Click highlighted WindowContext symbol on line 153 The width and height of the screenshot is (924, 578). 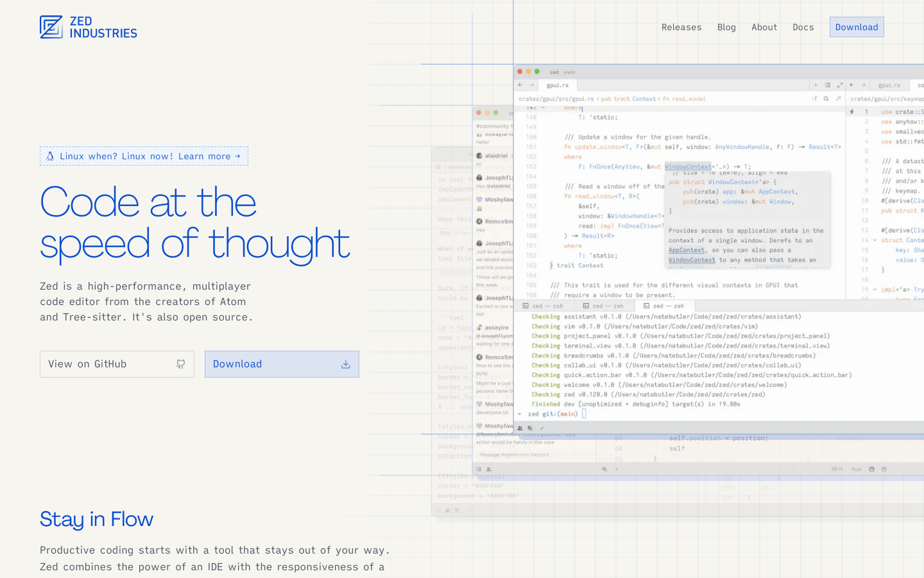click(x=688, y=166)
